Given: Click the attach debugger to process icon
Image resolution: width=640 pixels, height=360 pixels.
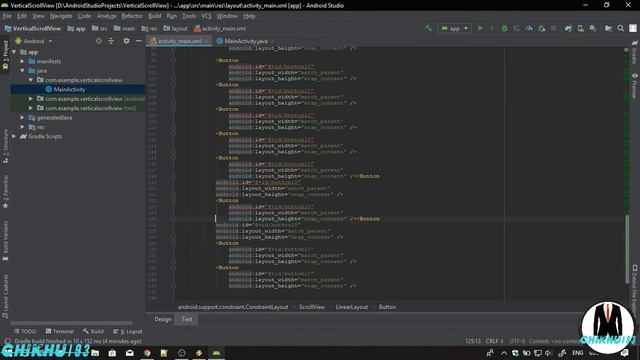Looking at the screenshot, I should pos(542,28).
